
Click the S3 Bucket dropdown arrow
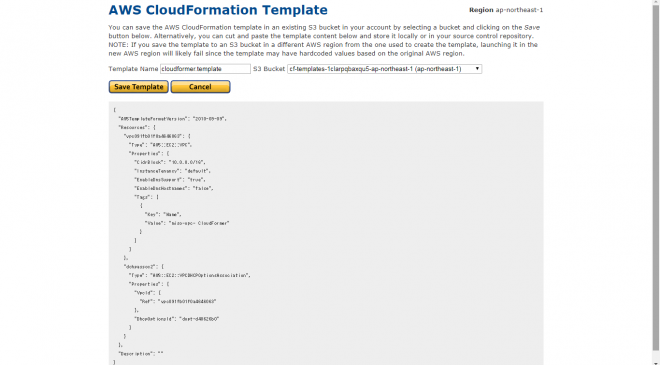click(x=477, y=69)
